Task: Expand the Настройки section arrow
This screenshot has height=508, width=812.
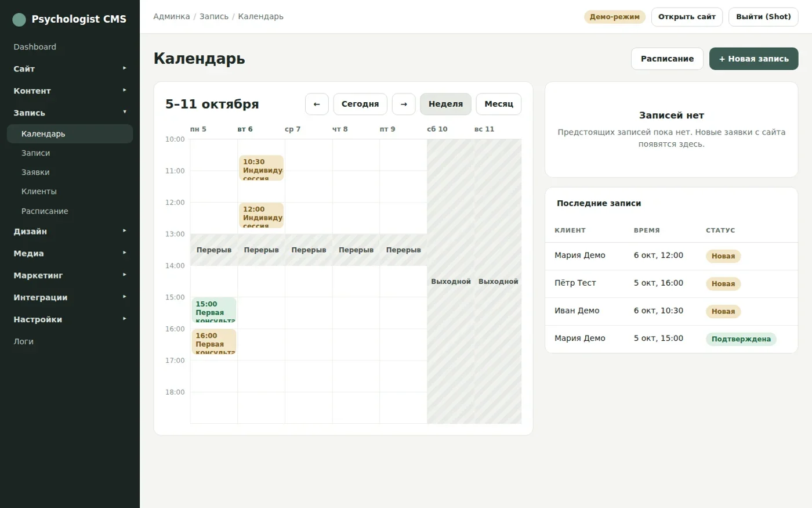Action: click(x=124, y=319)
